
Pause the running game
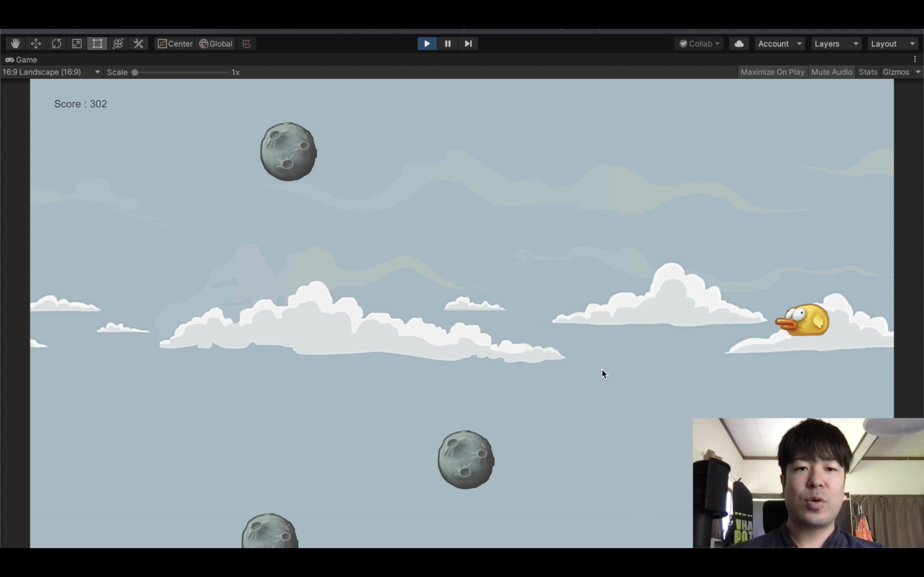(x=448, y=44)
